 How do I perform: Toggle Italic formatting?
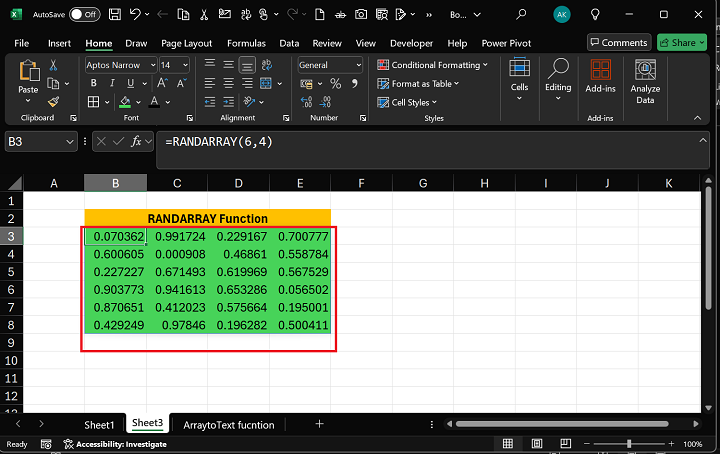pos(111,84)
